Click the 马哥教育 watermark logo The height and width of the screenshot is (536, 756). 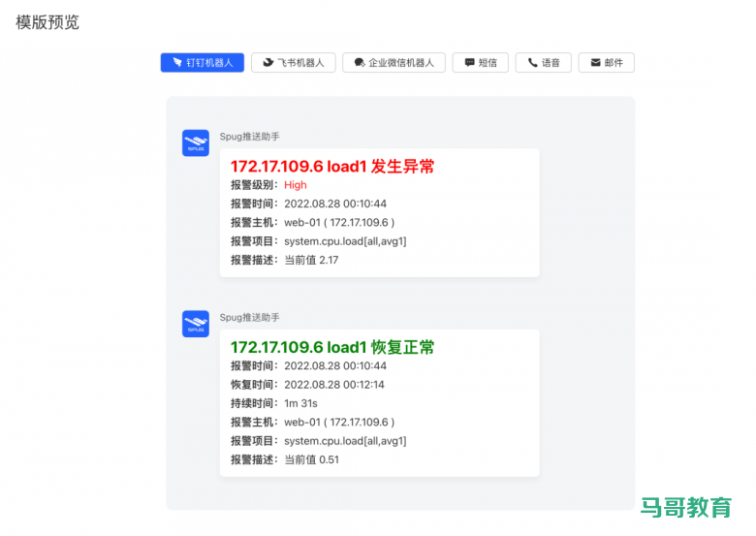click(x=686, y=507)
